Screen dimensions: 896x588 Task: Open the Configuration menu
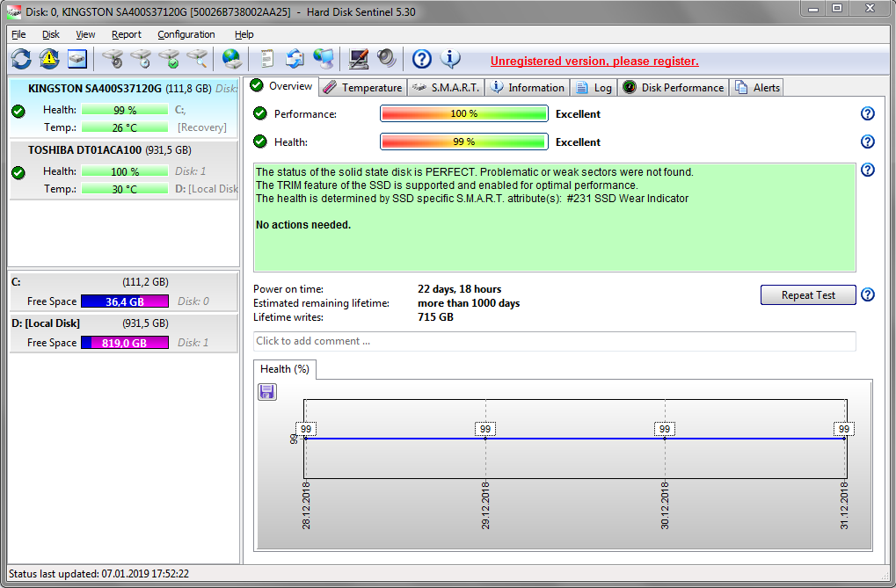pyautogui.click(x=186, y=34)
